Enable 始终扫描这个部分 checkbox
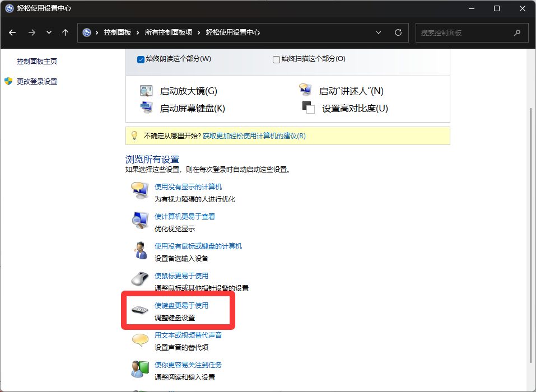This screenshot has width=536, height=392. point(276,59)
